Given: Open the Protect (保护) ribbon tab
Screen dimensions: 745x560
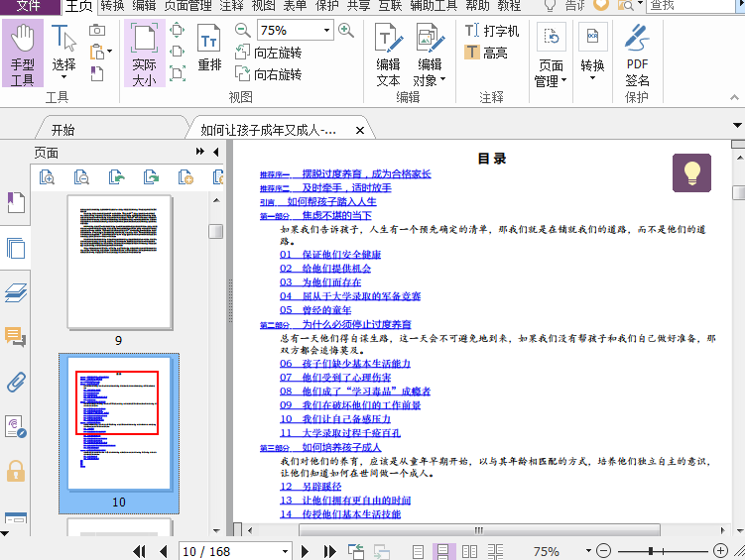Looking at the screenshot, I should [327, 6].
